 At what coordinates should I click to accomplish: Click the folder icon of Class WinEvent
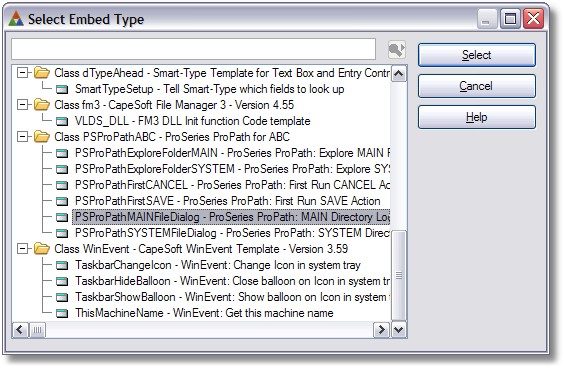[42, 249]
